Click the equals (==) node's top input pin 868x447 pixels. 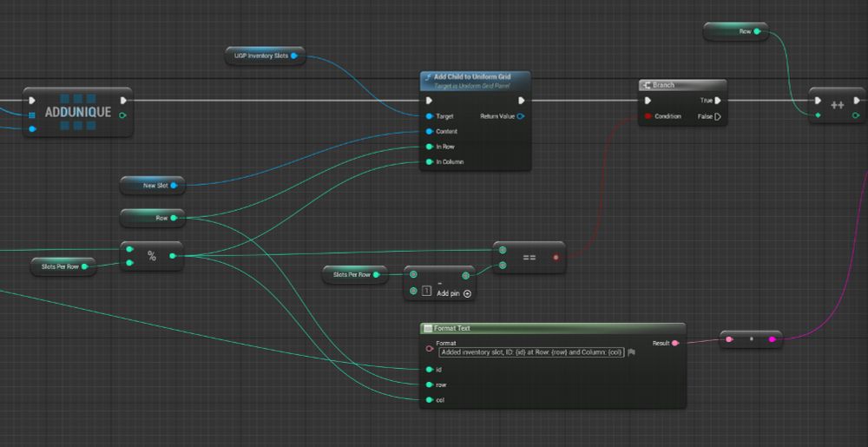click(502, 250)
